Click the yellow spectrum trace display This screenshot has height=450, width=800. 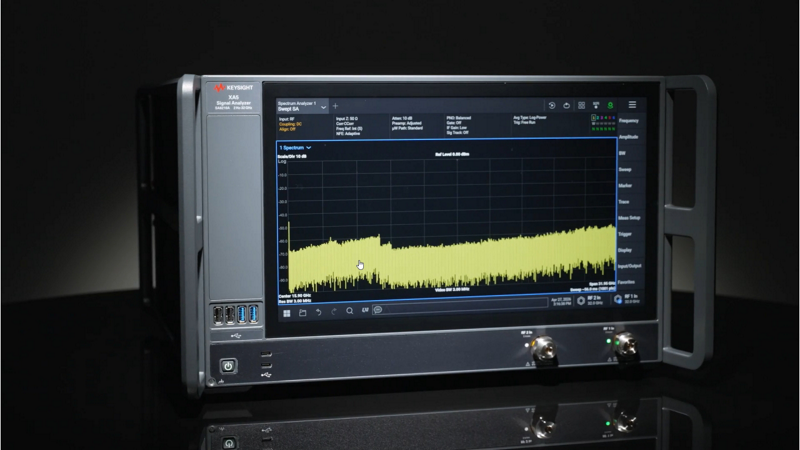click(x=452, y=258)
